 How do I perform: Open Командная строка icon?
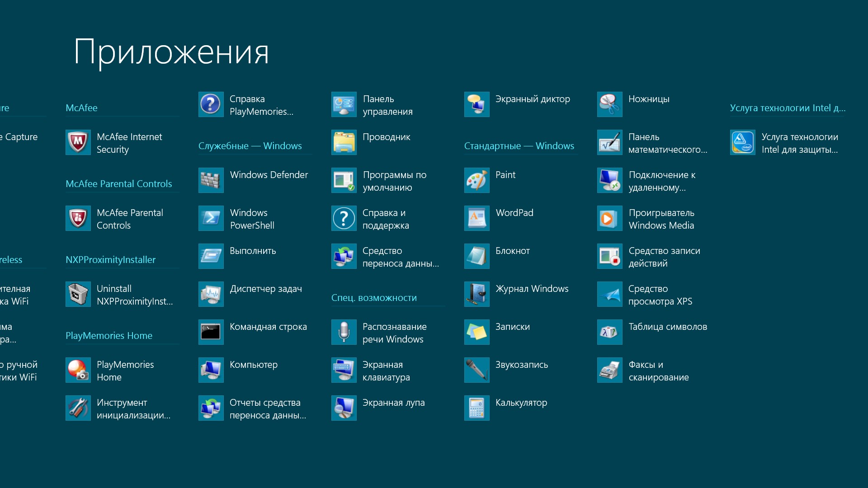click(211, 332)
